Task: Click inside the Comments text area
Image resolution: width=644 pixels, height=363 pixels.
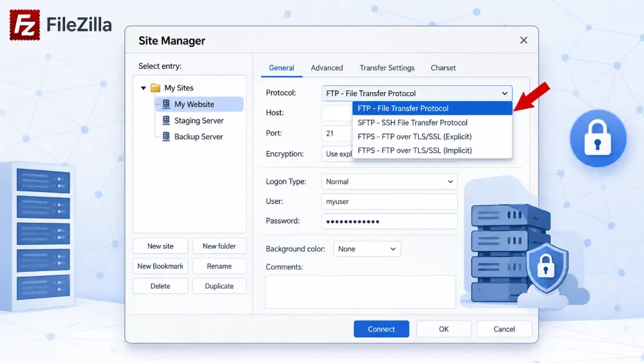Action: tap(360, 292)
